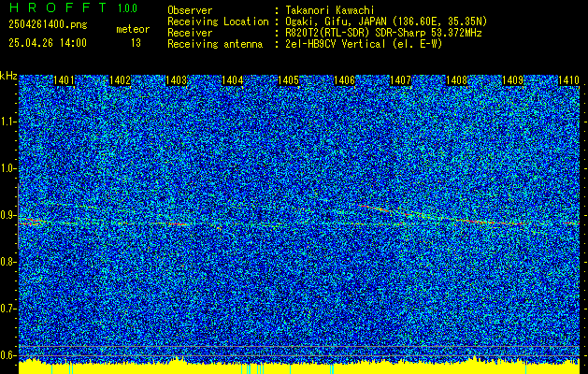The width and height of the screenshot is (588, 374).
Task: Click the meteor count 13
Action: pos(136,43)
